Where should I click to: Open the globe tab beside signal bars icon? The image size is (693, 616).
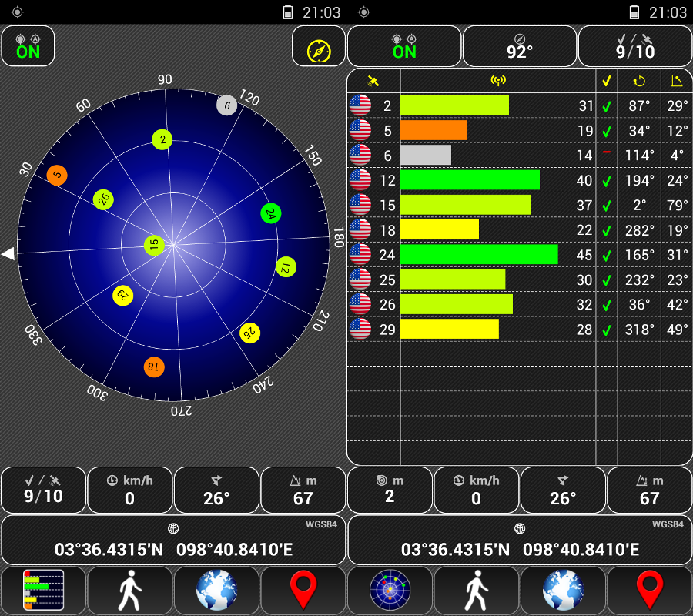pos(216,591)
